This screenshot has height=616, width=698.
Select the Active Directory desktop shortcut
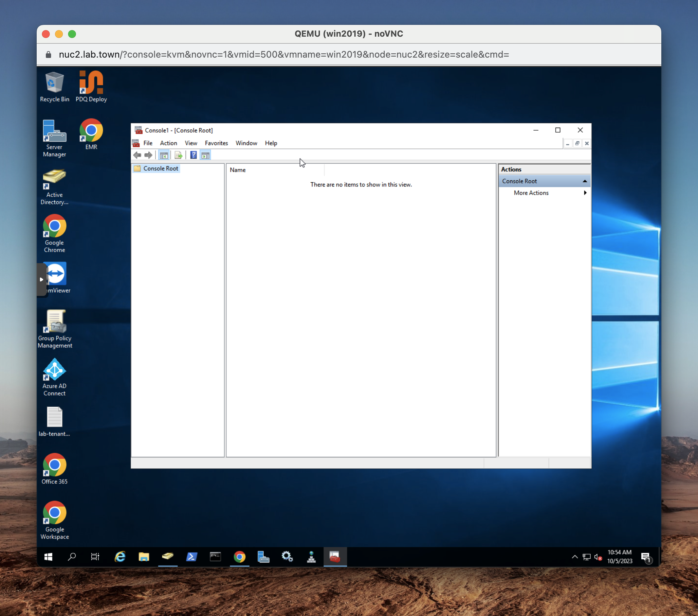pyautogui.click(x=55, y=187)
